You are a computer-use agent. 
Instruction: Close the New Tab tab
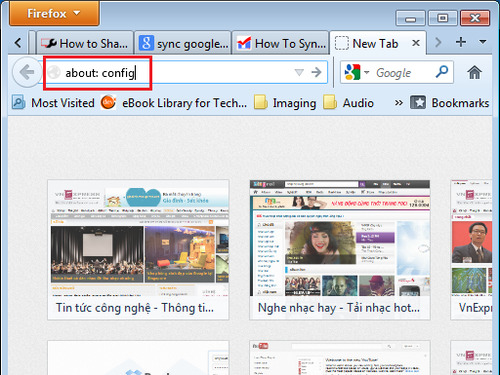click(416, 43)
